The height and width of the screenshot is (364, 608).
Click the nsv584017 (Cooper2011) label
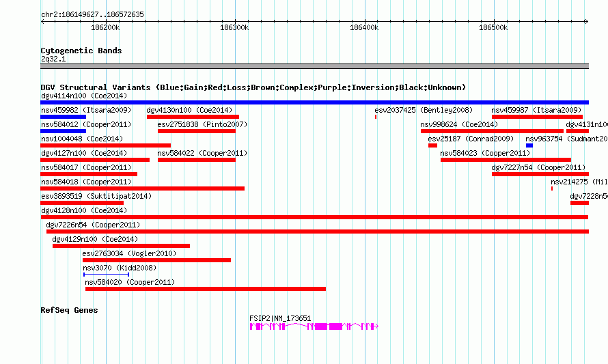pos(86,167)
